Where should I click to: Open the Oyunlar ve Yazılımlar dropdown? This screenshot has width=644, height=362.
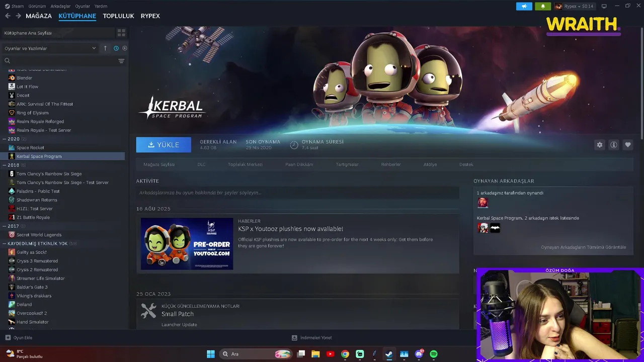tap(50, 48)
